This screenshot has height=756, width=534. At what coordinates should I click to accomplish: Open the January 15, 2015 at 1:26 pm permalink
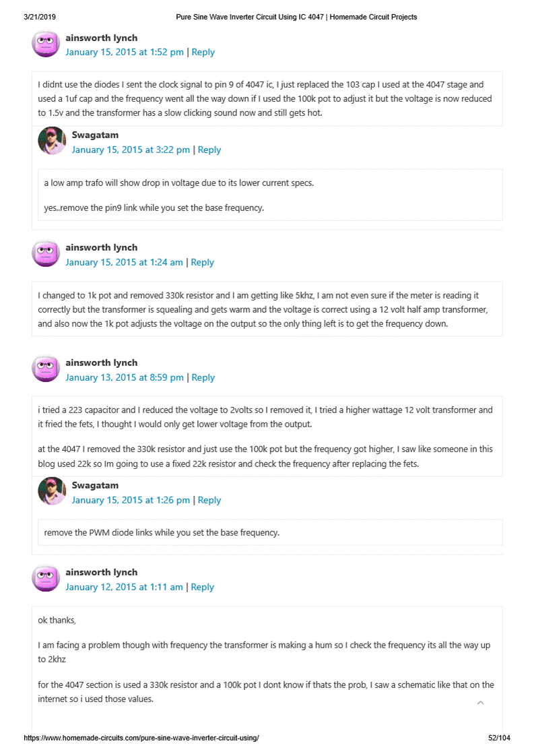point(131,500)
